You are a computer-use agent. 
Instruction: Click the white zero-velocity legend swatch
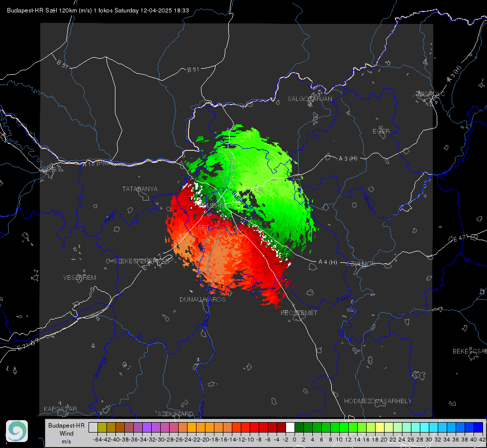(290, 428)
